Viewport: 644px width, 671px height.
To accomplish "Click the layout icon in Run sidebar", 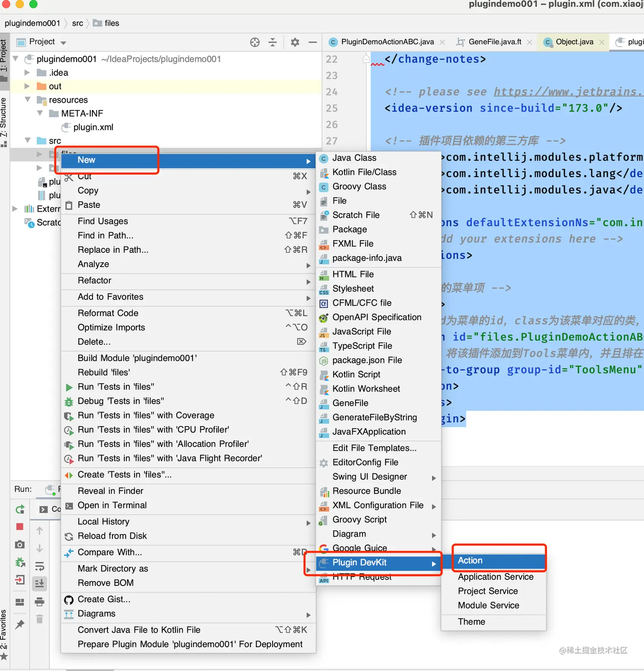I will [x=20, y=602].
